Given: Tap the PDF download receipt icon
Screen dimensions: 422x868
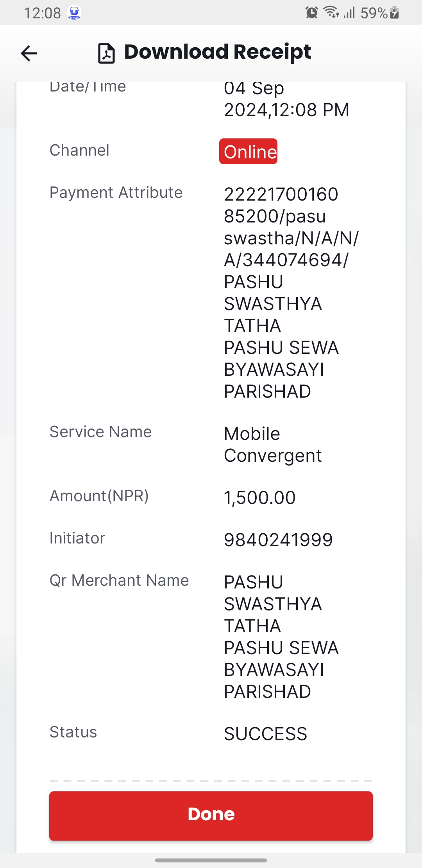Looking at the screenshot, I should pyautogui.click(x=106, y=53).
